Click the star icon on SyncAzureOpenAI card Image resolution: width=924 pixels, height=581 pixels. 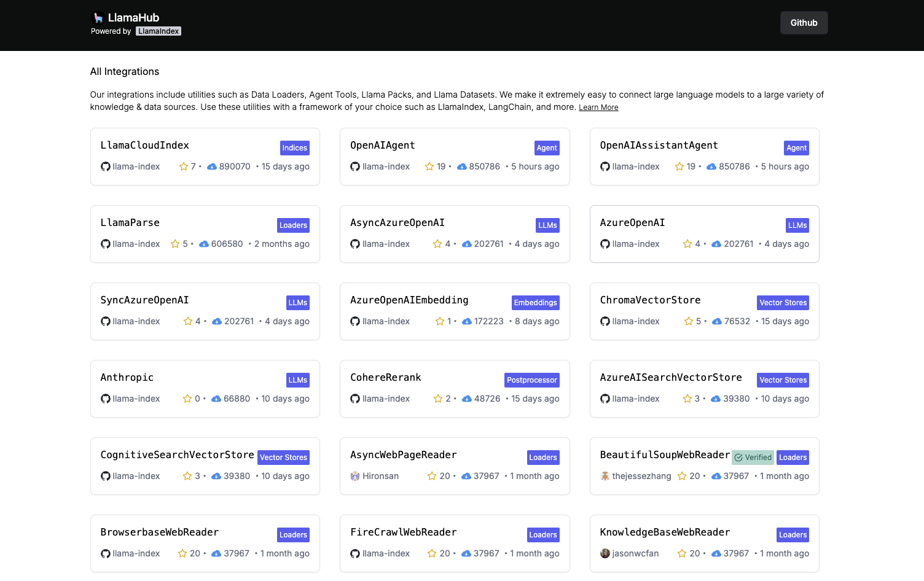[188, 321]
